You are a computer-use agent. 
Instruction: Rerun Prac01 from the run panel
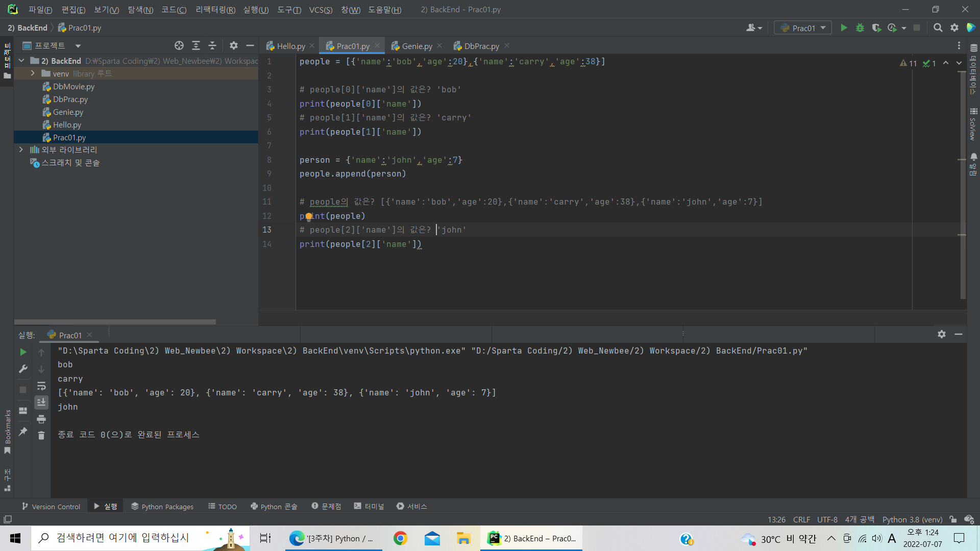point(23,352)
